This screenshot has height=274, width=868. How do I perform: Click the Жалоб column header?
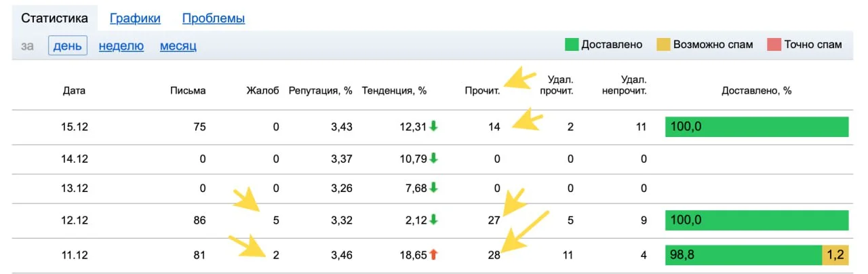coord(262,90)
